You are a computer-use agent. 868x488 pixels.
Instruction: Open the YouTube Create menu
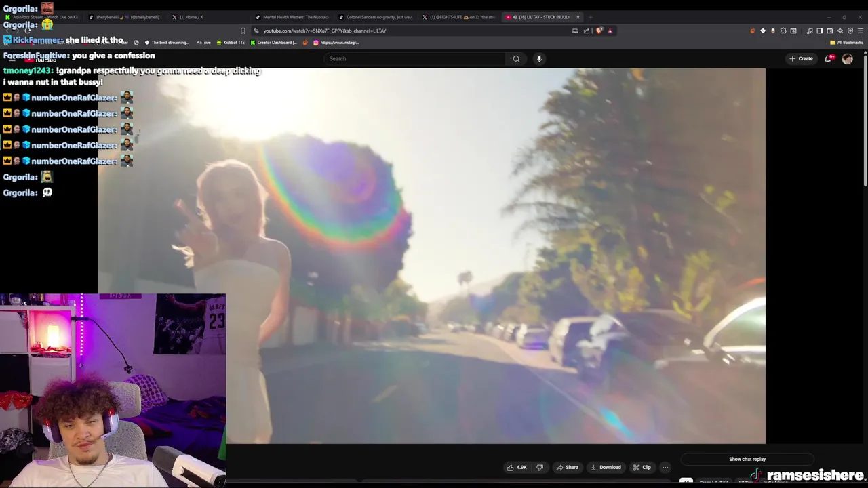(x=801, y=58)
